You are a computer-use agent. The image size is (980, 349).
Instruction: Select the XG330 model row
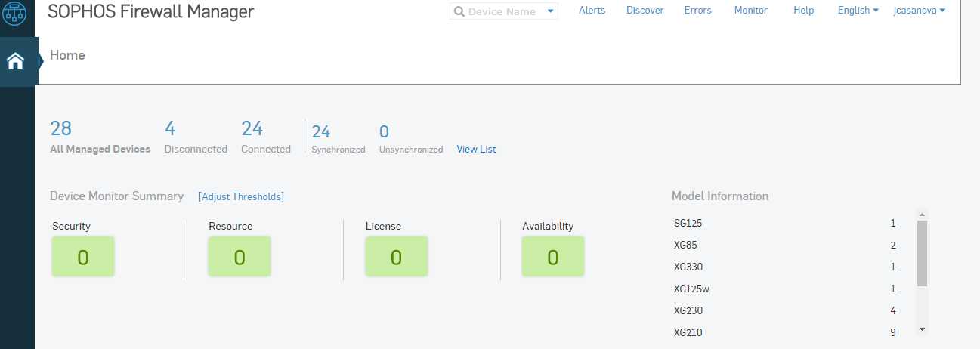[784, 267]
